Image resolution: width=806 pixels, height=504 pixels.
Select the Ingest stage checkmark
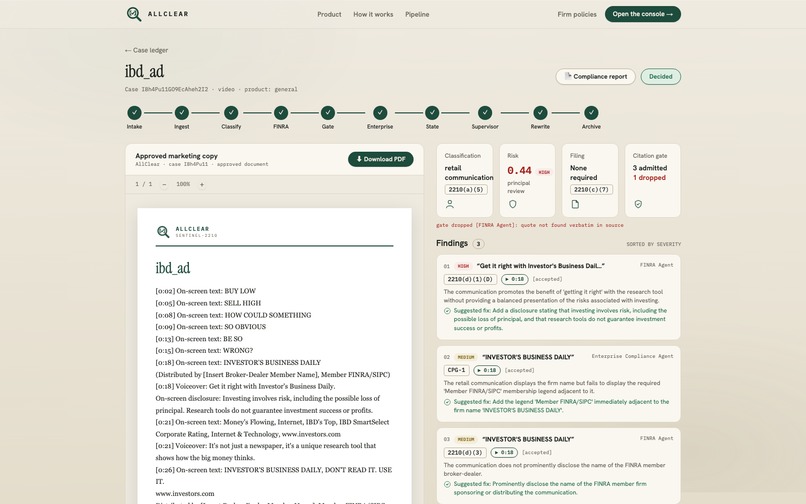[181, 113]
